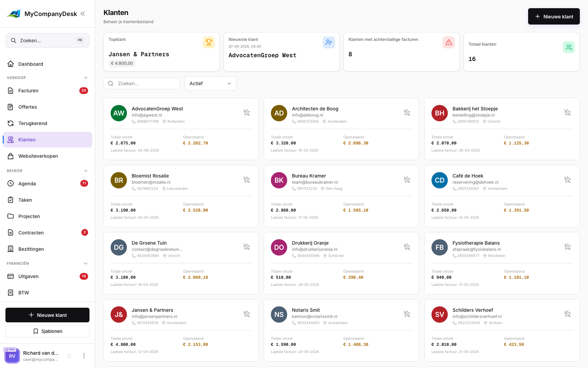This screenshot has width=588, height=368.
Task: Open the Notaris Smit client name
Action: 306,310
